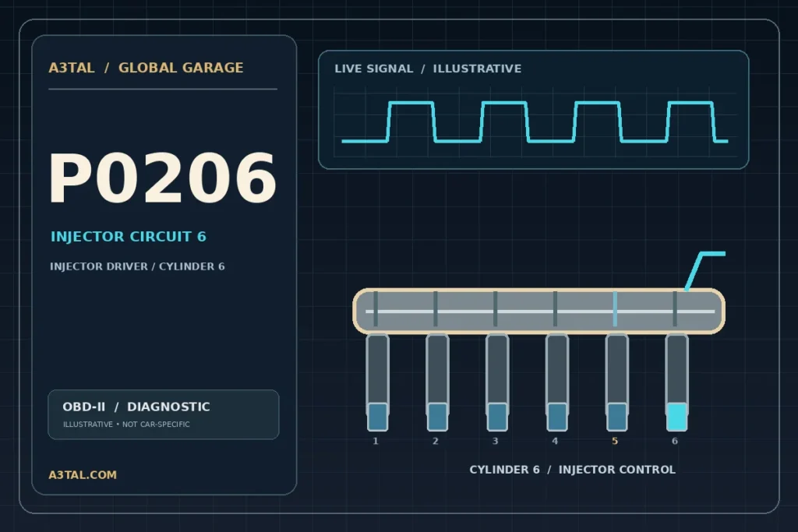Select "ILLUSTRATIVE • NOT CAR-SPECIFIC" note
This screenshot has height=532, width=798.
(x=126, y=425)
